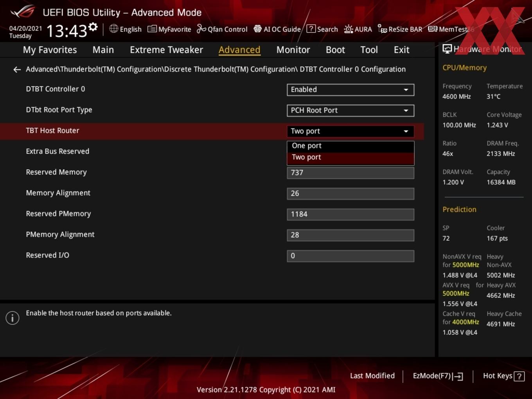Select the DTBT Controller 0 label
Viewport: 532px width, 399px height.
tap(55, 89)
